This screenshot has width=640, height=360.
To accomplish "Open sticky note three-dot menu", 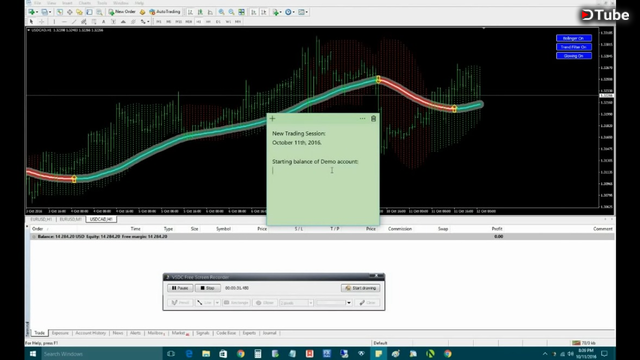I will pos(362,119).
